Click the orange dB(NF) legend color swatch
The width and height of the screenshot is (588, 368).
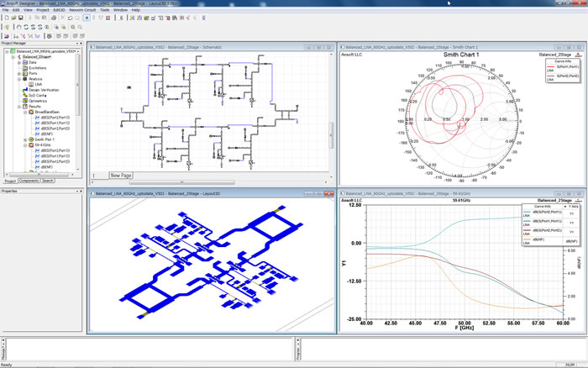click(527, 239)
